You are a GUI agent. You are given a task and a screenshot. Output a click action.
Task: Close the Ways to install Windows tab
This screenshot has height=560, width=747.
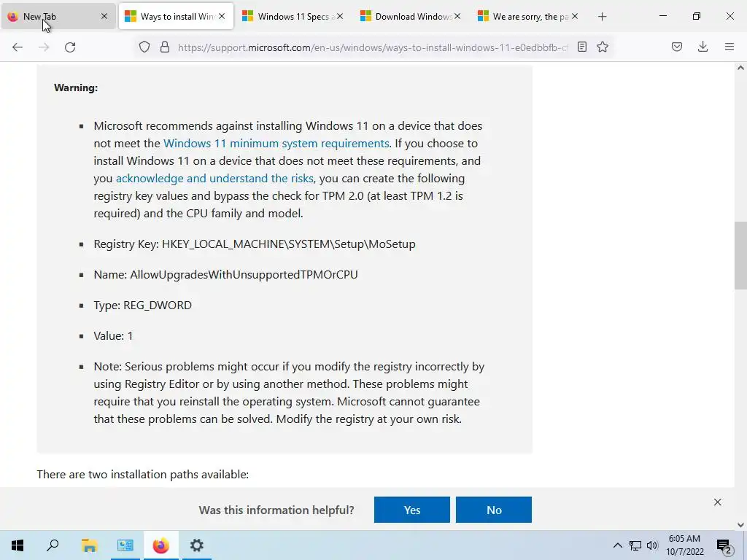click(x=222, y=16)
